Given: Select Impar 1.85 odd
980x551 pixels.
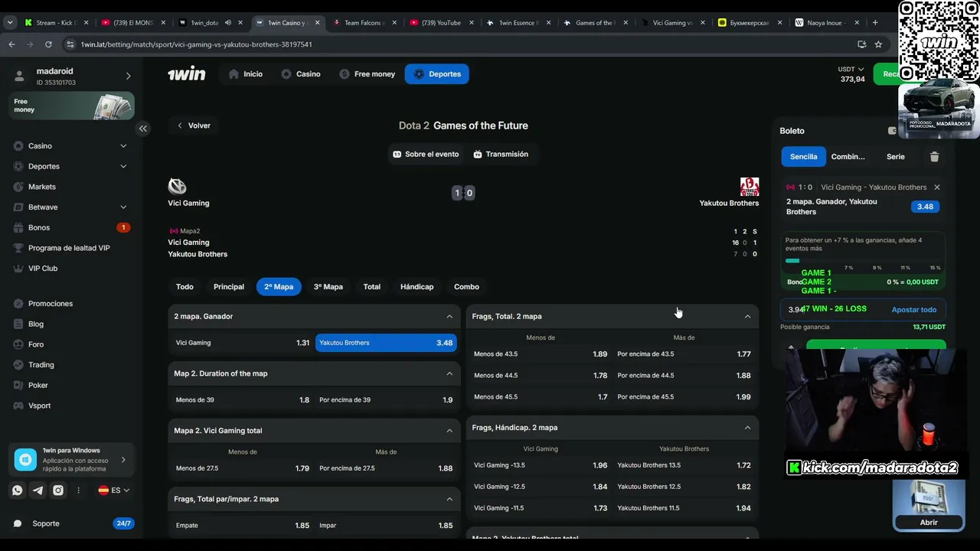Looking at the screenshot, I should [386, 526].
